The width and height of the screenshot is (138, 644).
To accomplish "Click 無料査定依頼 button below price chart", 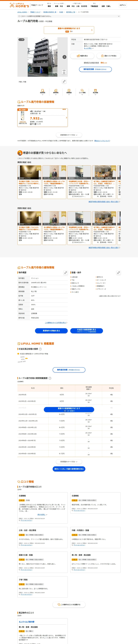I will (x=69, y=370).
